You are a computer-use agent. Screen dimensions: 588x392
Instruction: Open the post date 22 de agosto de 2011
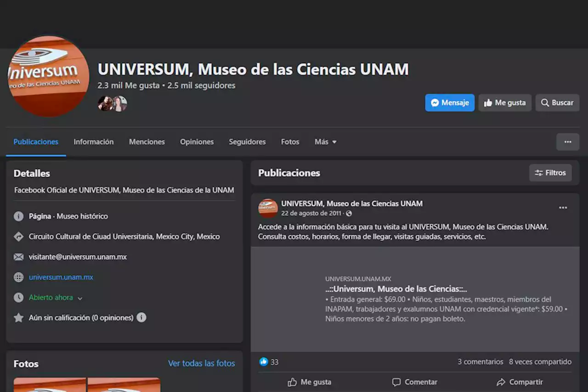point(311,213)
